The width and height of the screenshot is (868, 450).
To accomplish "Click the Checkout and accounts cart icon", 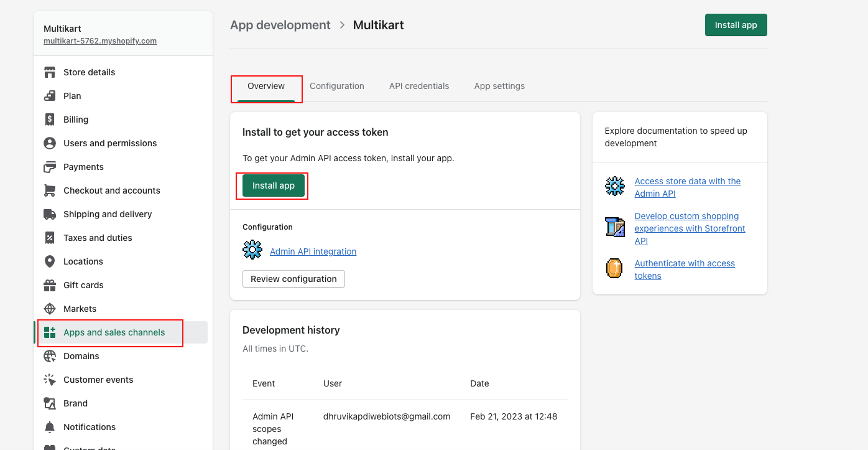I will pos(50,190).
